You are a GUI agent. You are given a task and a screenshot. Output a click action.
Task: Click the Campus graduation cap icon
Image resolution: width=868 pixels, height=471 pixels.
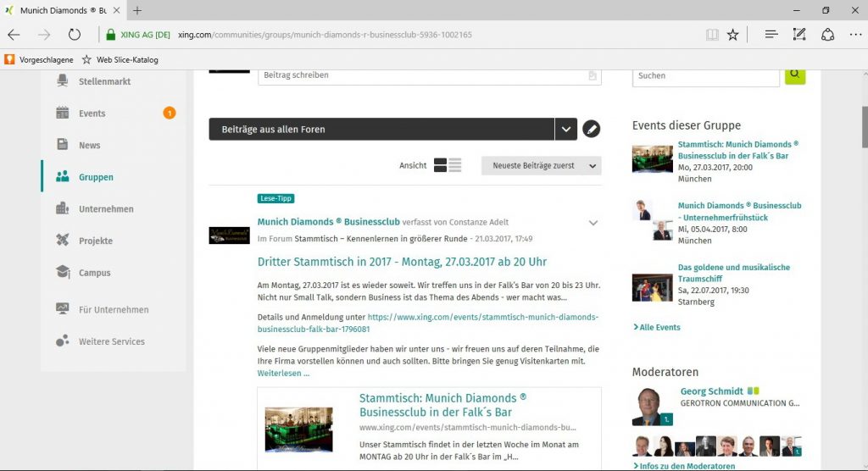click(x=63, y=272)
